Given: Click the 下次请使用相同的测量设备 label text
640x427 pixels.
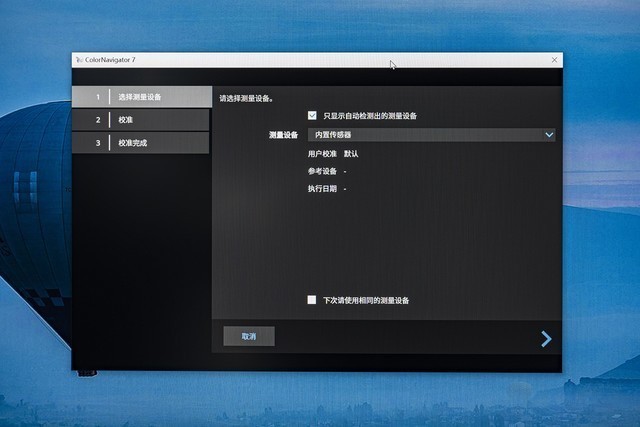Looking at the screenshot, I should coord(365,300).
